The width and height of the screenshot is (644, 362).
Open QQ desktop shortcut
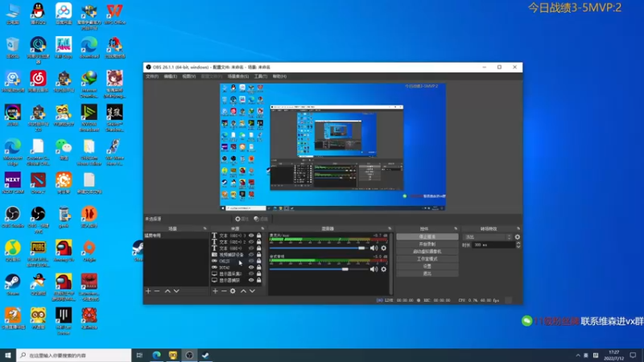coord(38,14)
